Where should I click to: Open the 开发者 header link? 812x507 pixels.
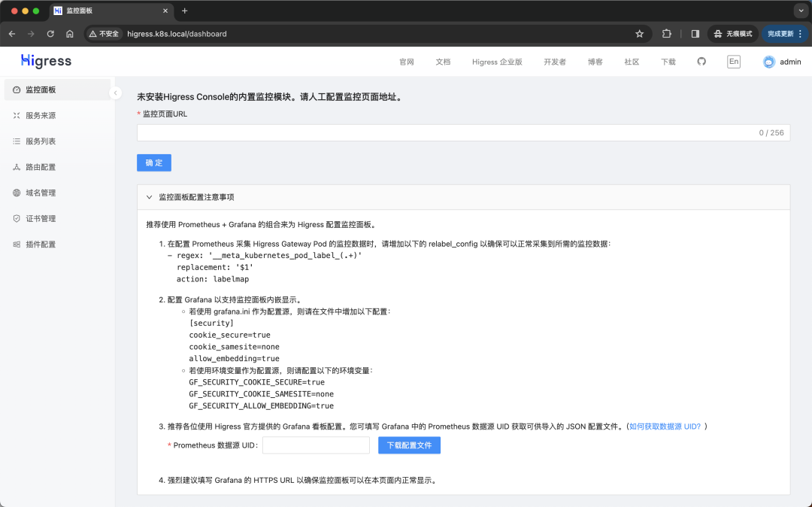tap(555, 62)
